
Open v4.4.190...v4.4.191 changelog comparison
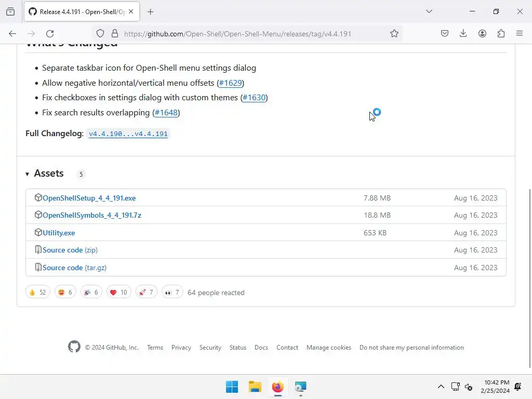click(128, 134)
